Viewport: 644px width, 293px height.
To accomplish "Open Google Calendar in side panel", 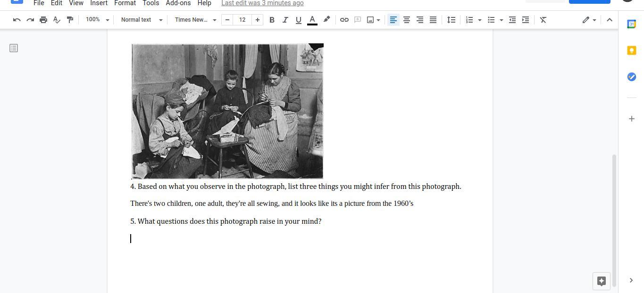I will coord(631,24).
